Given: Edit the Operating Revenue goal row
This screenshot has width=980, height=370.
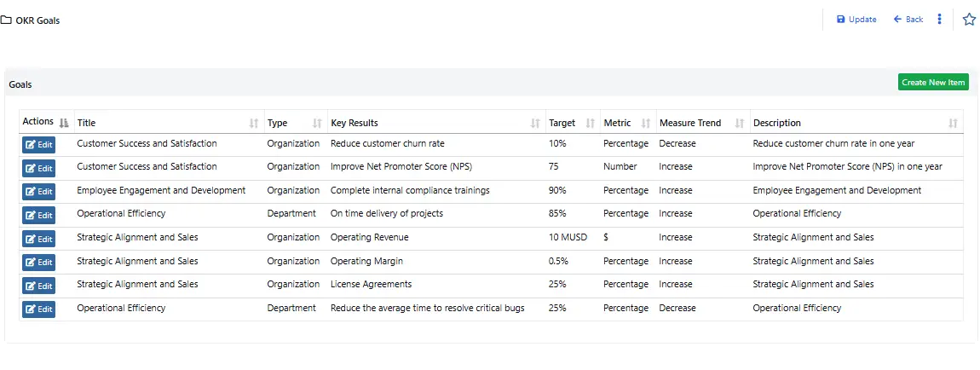Looking at the screenshot, I should click(38, 239).
